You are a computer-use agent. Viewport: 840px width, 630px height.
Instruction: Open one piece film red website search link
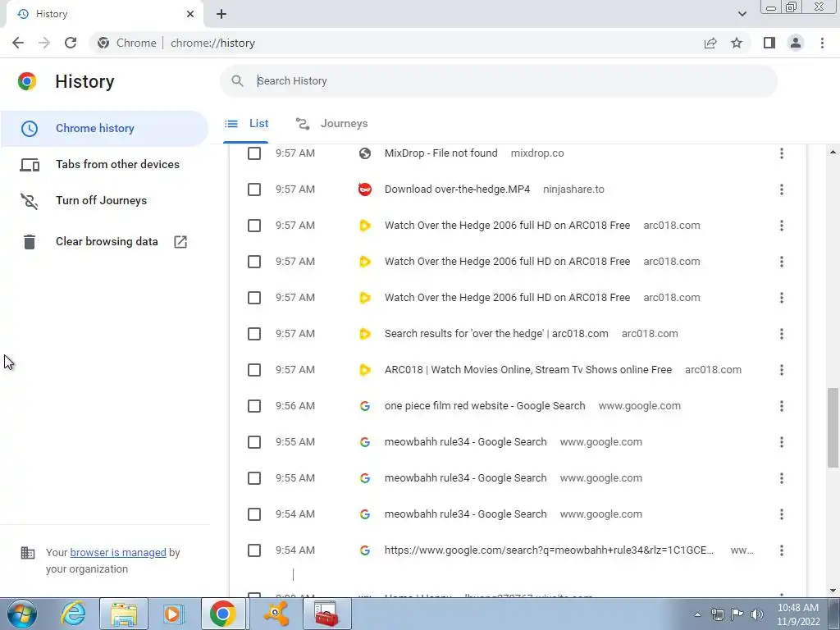pyautogui.click(x=485, y=406)
